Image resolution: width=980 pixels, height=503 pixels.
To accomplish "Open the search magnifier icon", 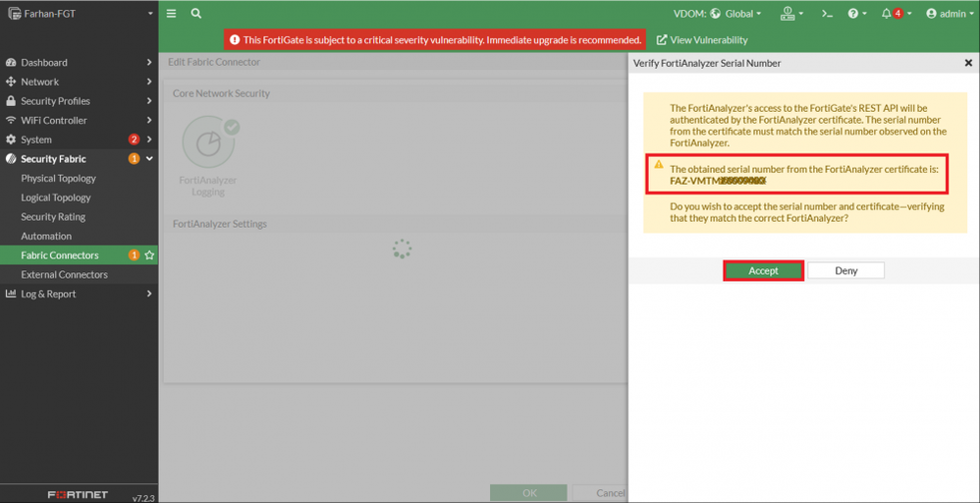I will pyautogui.click(x=196, y=13).
